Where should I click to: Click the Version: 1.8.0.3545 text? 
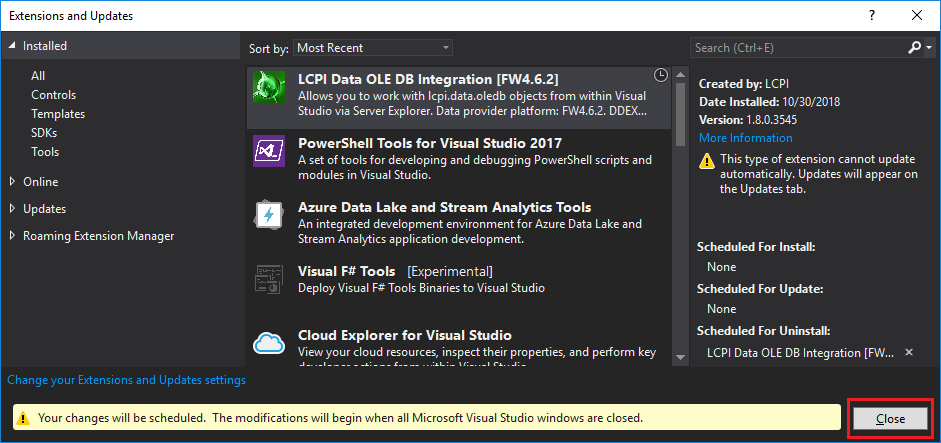pos(748,119)
